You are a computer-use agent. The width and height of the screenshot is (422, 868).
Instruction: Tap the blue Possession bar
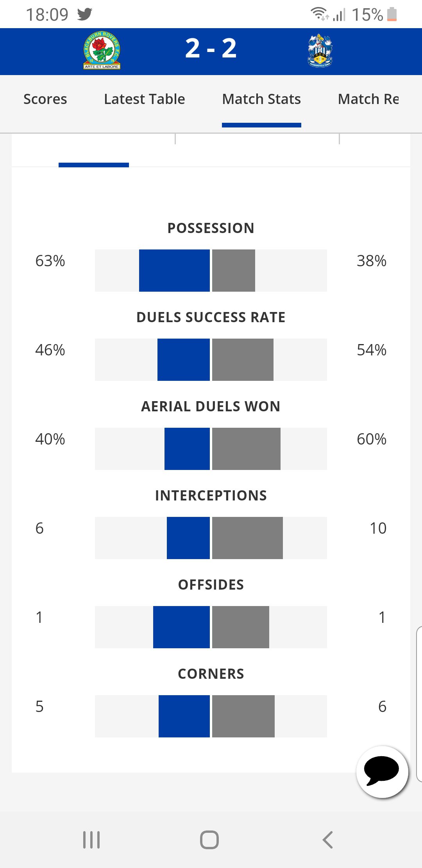pos(174,271)
